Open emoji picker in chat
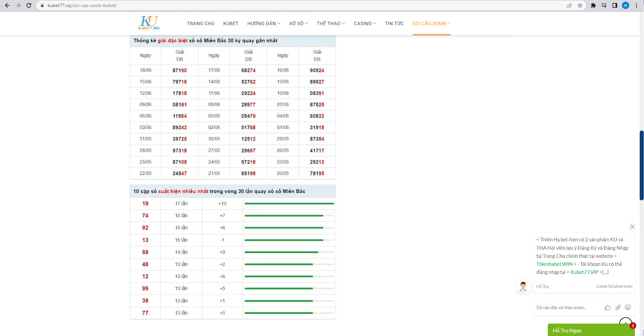644x336 pixels. coord(628,307)
